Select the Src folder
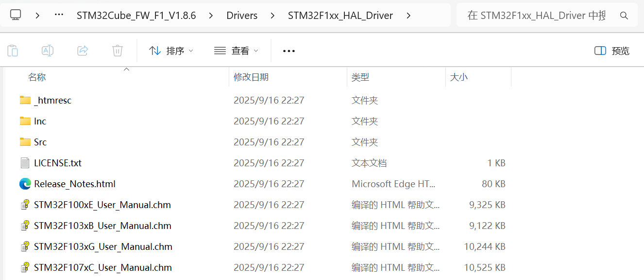The width and height of the screenshot is (644, 280). (40, 142)
